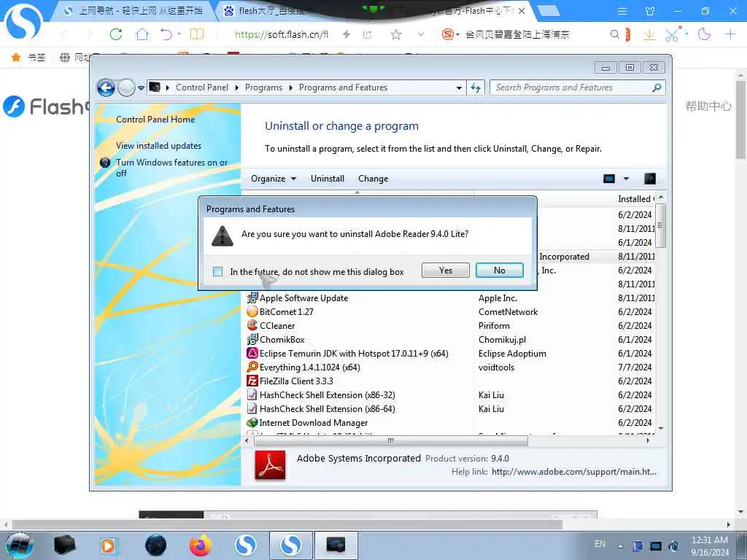Open the browser hamburger menu
This screenshot has height=560, width=747.
[x=622, y=11]
